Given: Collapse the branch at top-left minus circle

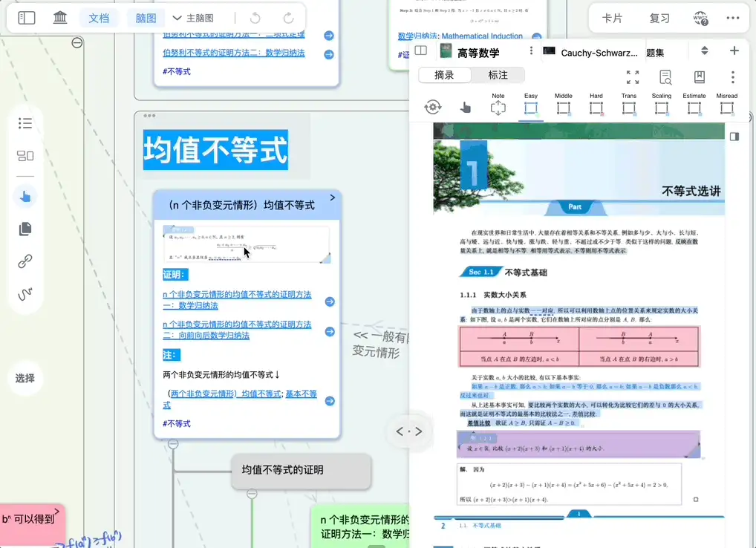Looking at the screenshot, I should [77, 43].
